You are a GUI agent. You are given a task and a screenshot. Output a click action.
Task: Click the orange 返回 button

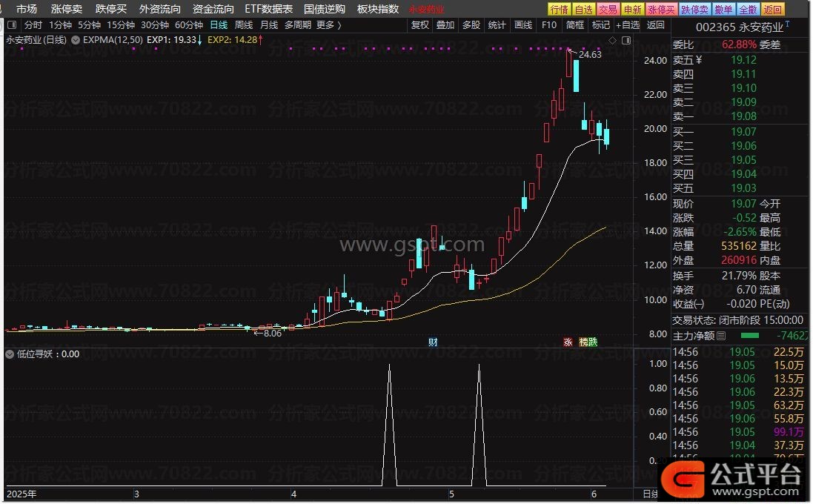click(772, 10)
